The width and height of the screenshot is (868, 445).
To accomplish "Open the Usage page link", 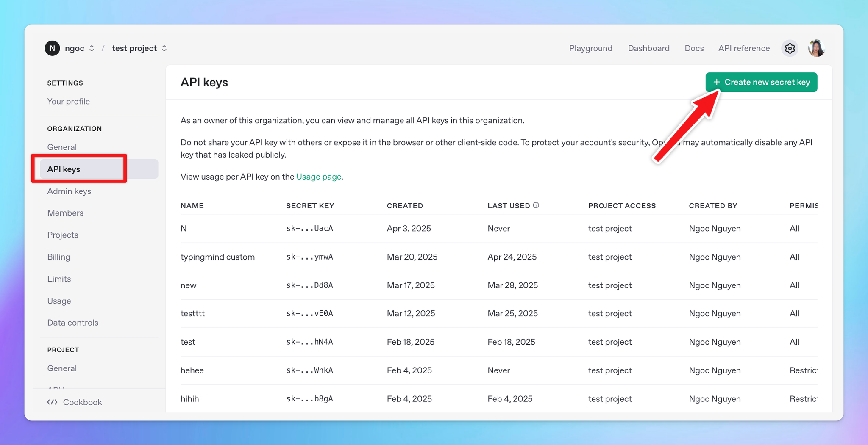I will [319, 177].
